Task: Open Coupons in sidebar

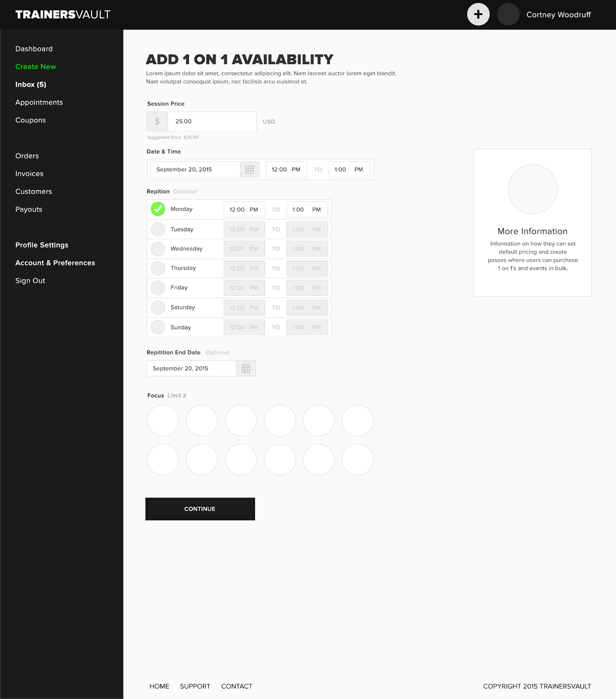Action: [x=30, y=120]
